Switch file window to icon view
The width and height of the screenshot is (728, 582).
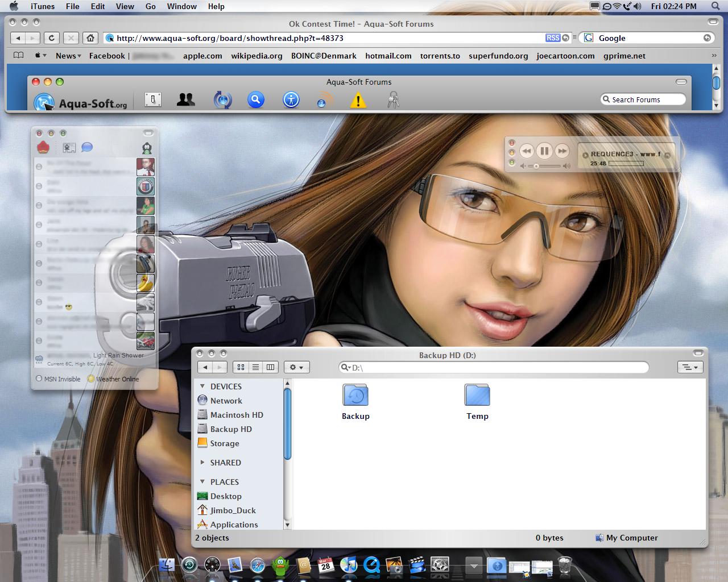click(x=241, y=367)
